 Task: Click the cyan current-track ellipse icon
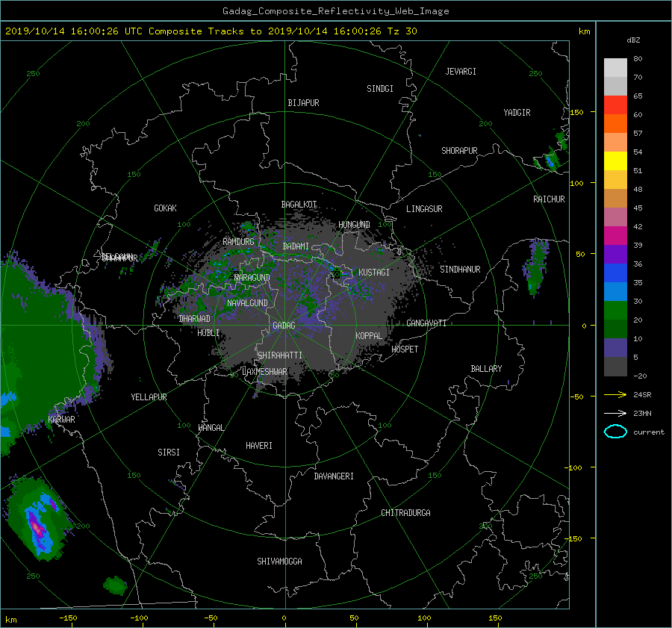(615, 432)
